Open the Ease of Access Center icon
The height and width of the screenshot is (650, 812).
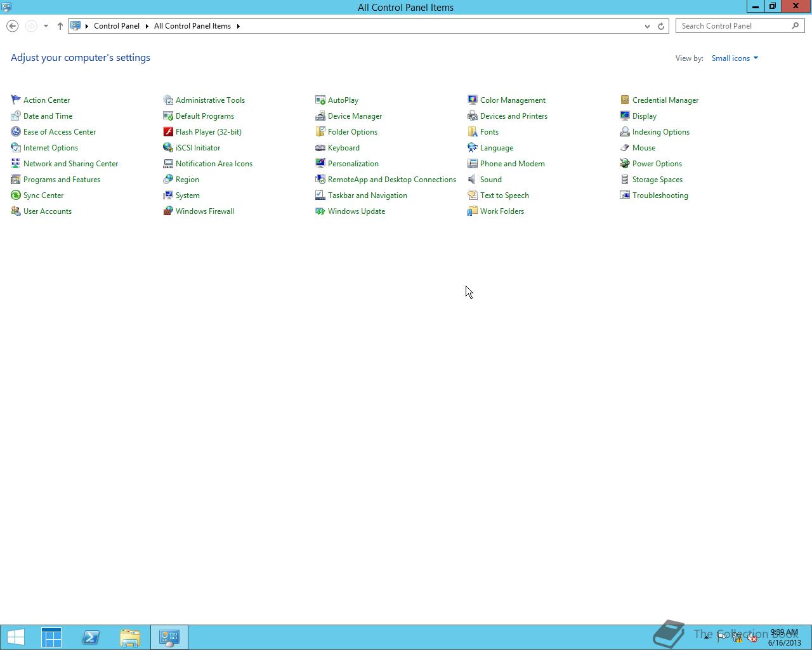click(x=16, y=131)
